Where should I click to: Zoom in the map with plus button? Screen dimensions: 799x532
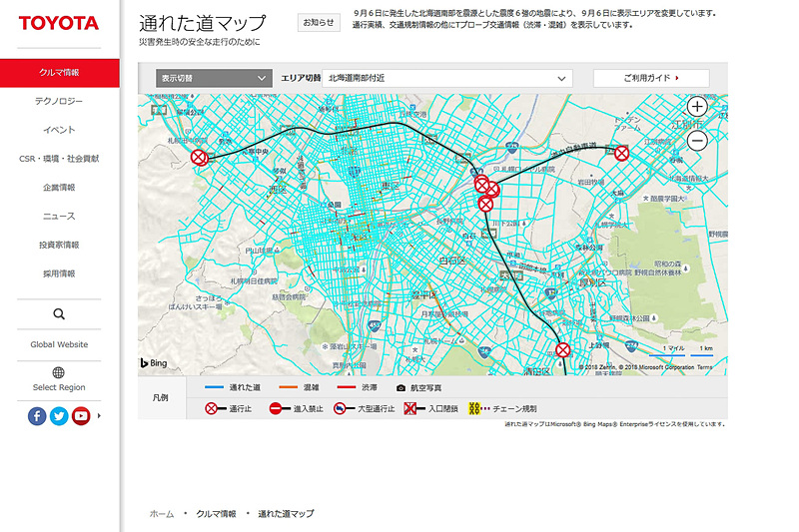tap(697, 107)
